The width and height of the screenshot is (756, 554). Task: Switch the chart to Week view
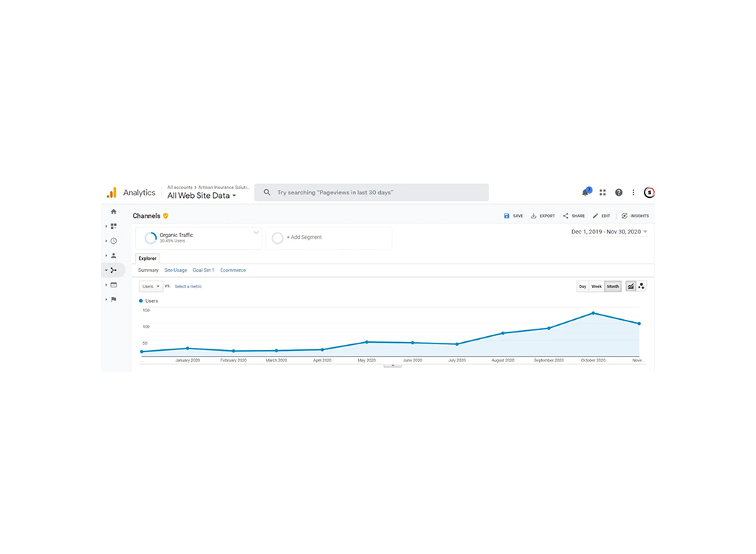point(597,286)
